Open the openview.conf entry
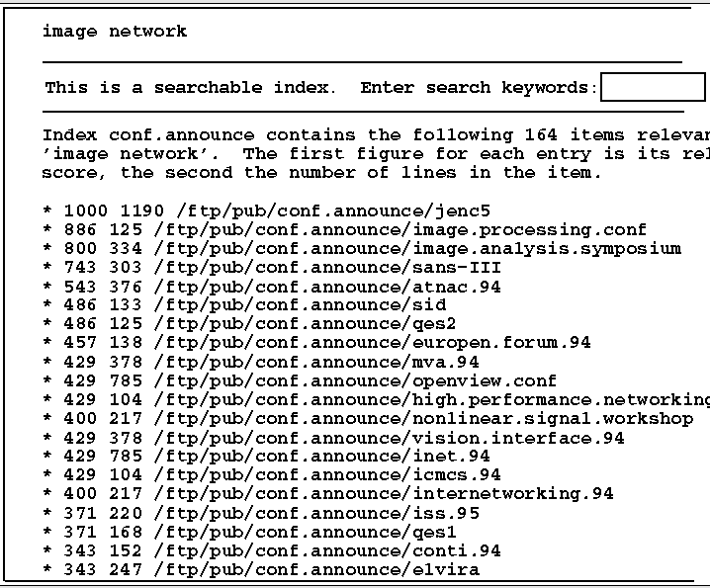The width and height of the screenshot is (710, 588). pos(355,380)
